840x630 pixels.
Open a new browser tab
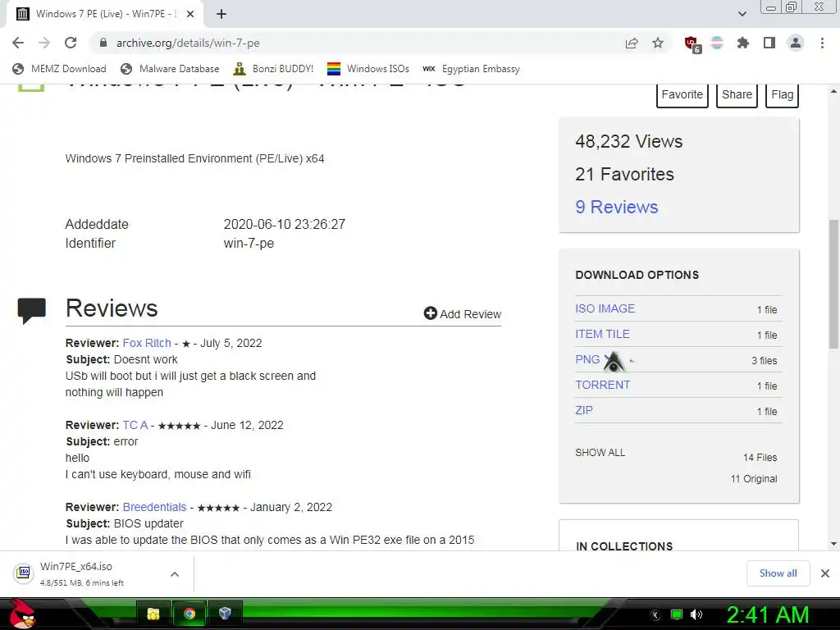coord(221,14)
